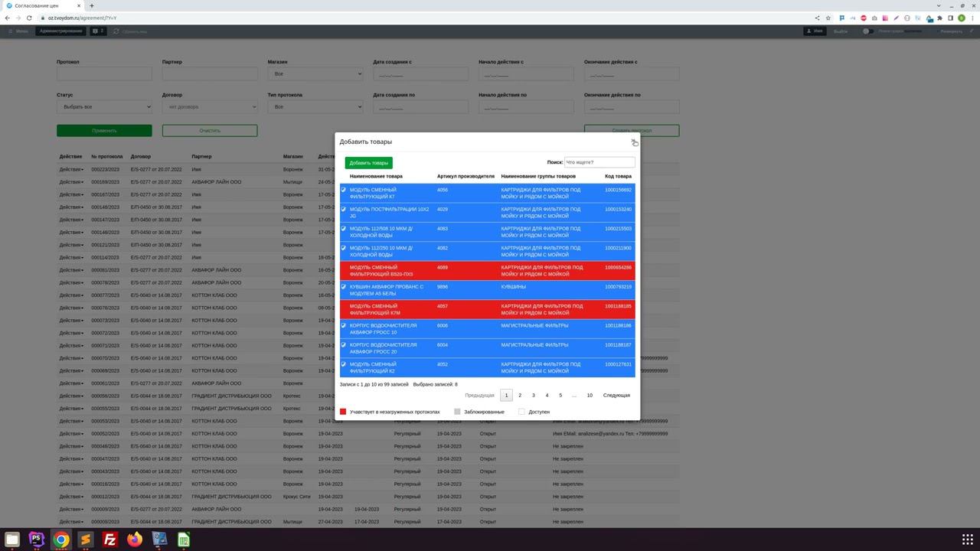
Task: Uncheck 'КОРПУС ВОДООЧИСТИТЕЛЯ АКВАФОР ГРОСС 20' checkbox
Action: click(343, 345)
